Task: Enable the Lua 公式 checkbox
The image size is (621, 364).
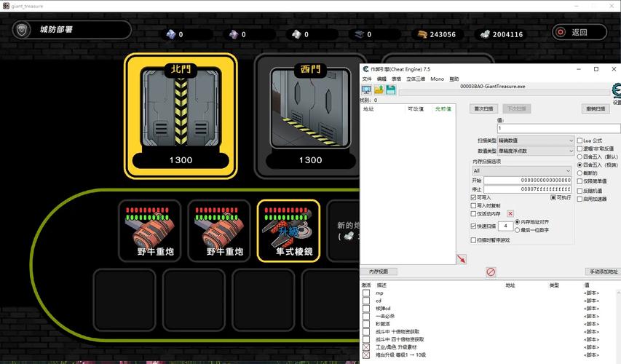Action: click(x=580, y=141)
